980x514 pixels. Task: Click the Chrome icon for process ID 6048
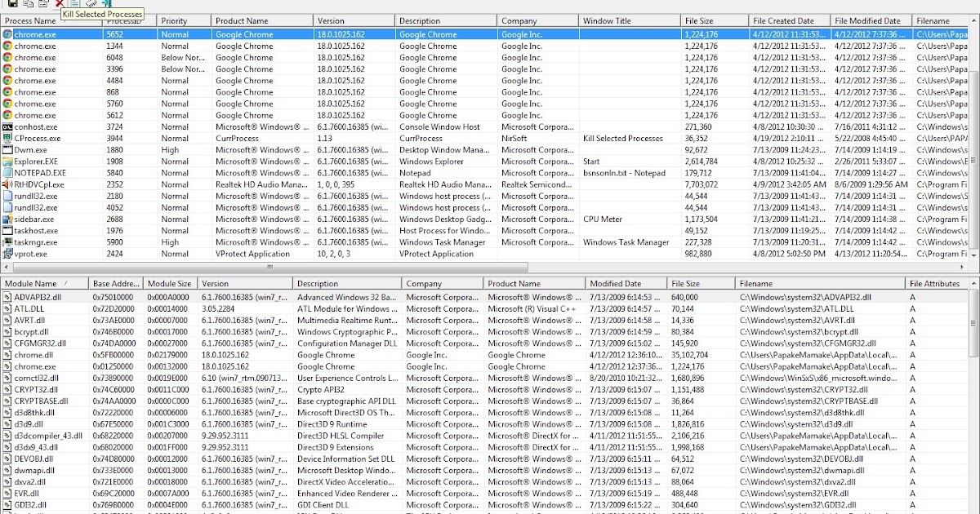pyautogui.click(x=7, y=58)
